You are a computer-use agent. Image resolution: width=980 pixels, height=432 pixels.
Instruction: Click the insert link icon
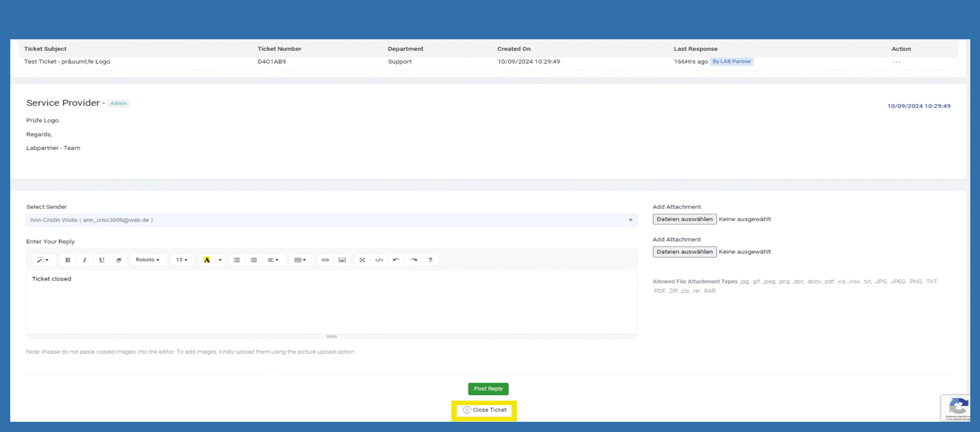pyautogui.click(x=325, y=260)
